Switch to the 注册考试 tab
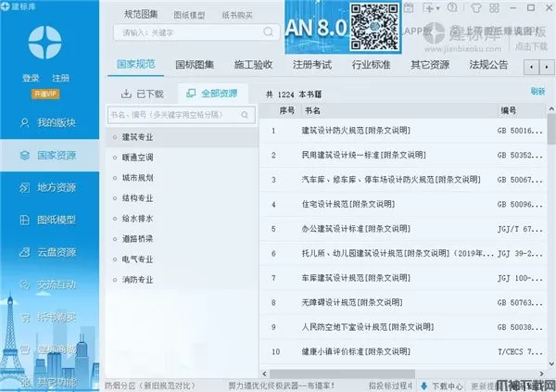Image resolution: width=556 pixels, height=392 pixels. pyautogui.click(x=312, y=65)
